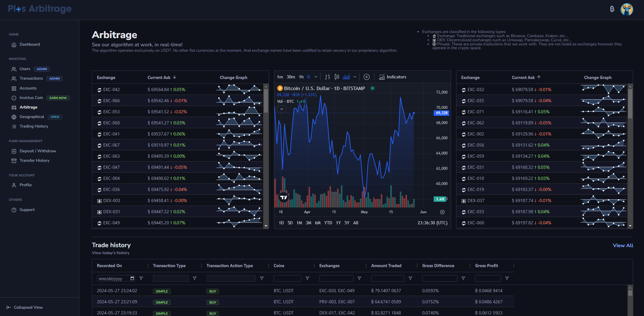The height and width of the screenshot is (316, 644).
Task: Go to Transactions in the sidebar
Action: pyautogui.click(x=31, y=78)
